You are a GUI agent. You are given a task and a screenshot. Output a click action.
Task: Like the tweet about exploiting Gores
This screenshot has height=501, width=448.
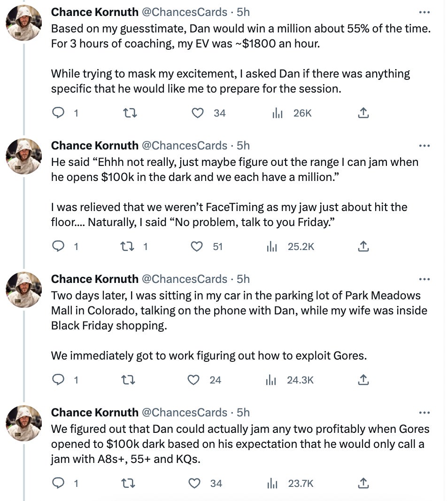tap(194, 380)
